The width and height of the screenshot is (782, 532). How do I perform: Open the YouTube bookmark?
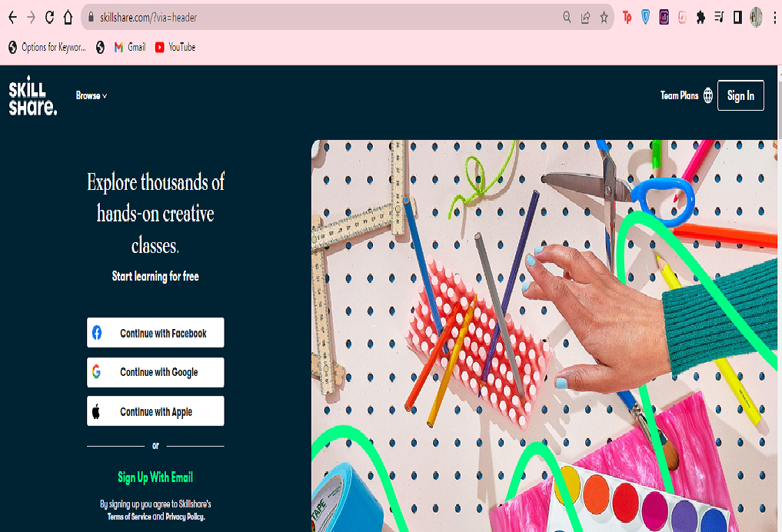[x=175, y=48]
